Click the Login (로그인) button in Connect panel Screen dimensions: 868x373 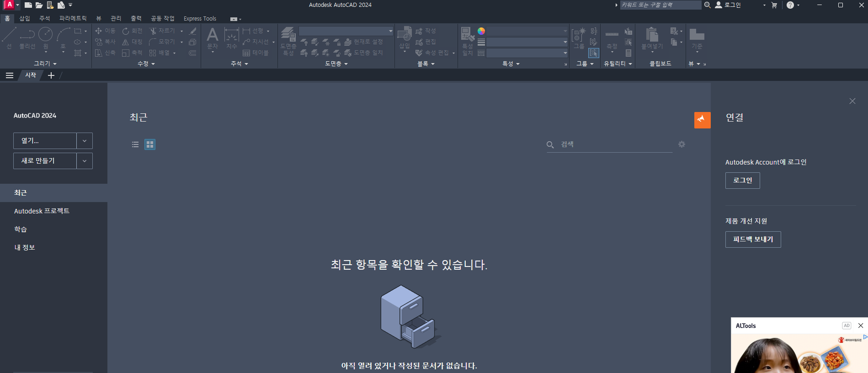pos(743,181)
